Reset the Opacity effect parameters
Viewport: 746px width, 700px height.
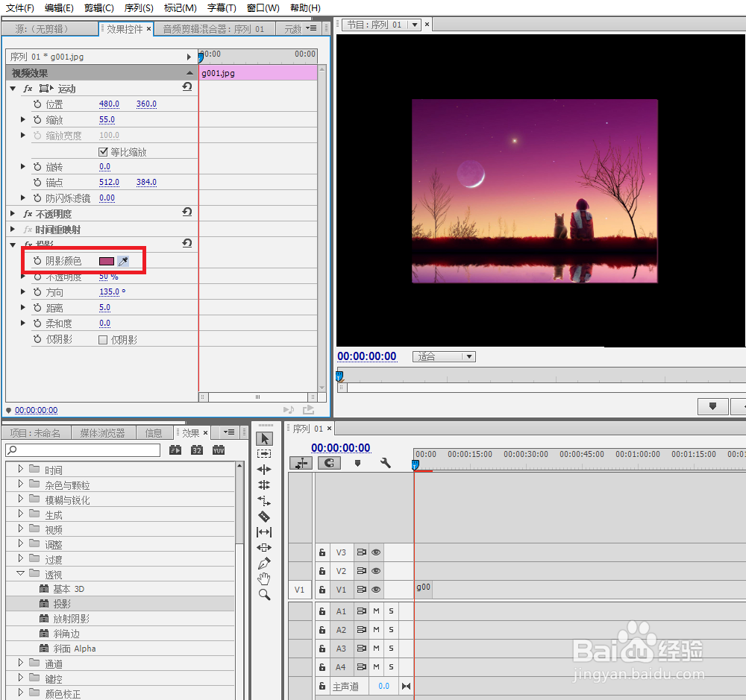187,212
